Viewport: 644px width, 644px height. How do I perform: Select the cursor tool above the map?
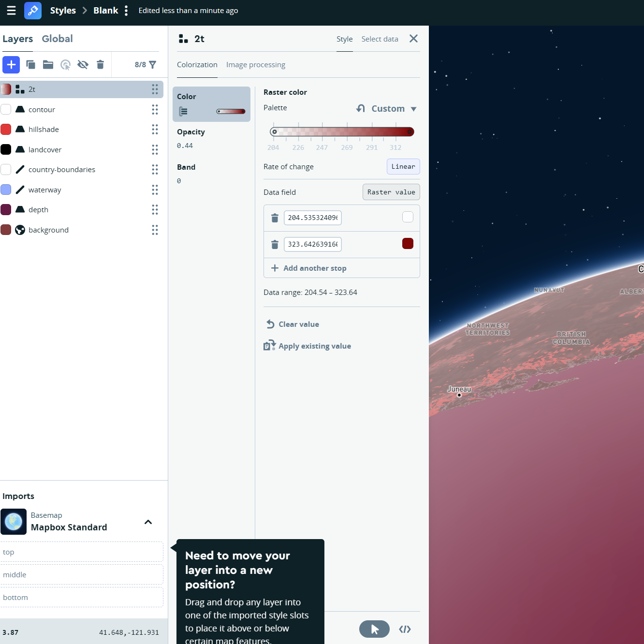tap(374, 629)
